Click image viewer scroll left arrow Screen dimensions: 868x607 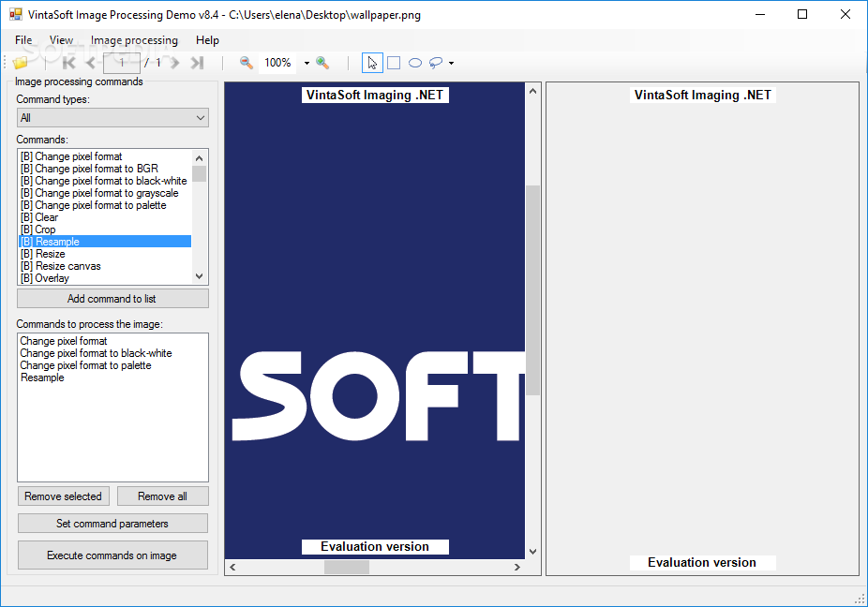(x=232, y=567)
